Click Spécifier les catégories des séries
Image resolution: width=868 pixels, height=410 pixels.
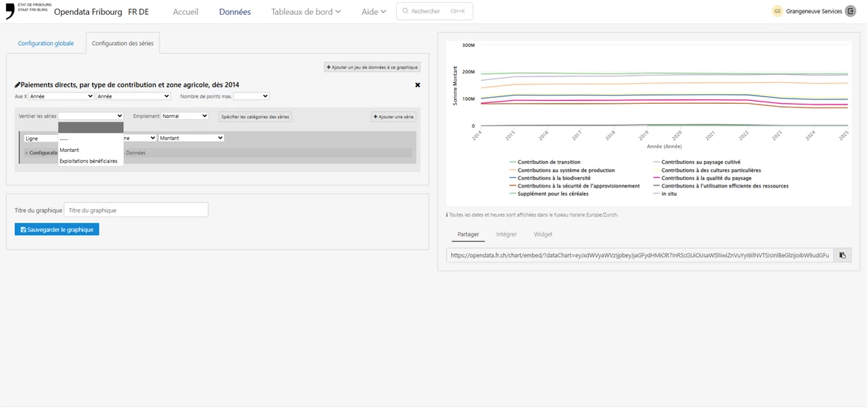click(x=255, y=116)
